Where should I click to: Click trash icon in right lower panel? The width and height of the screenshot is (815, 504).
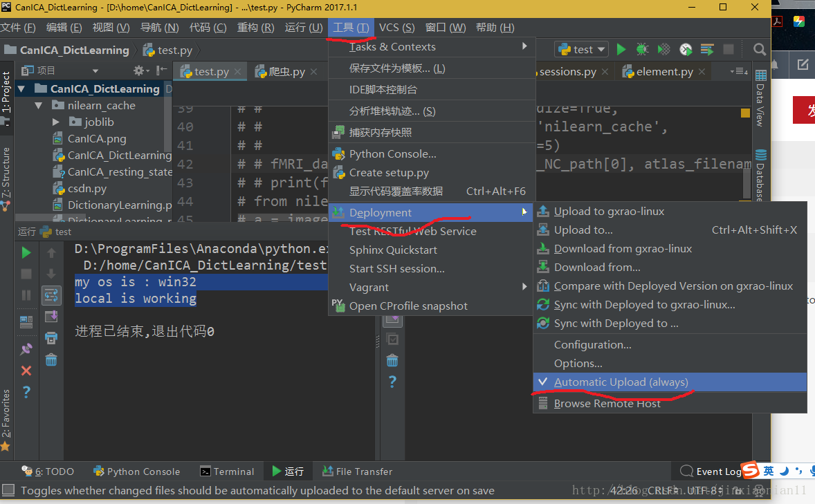[392, 360]
